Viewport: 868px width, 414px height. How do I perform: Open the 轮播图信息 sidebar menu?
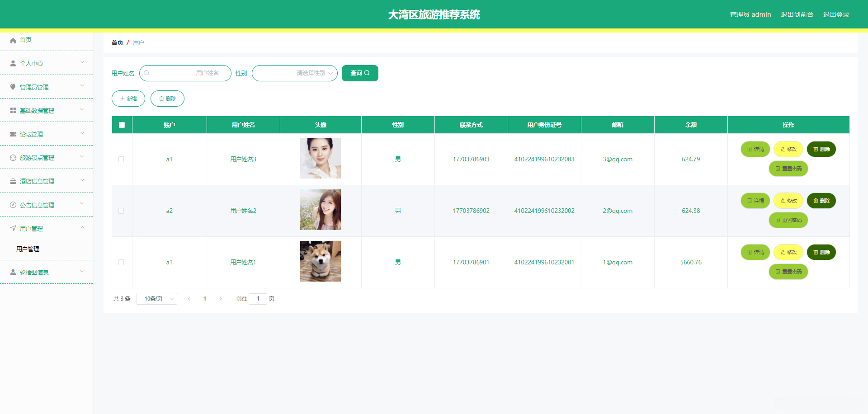[x=46, y=273]
